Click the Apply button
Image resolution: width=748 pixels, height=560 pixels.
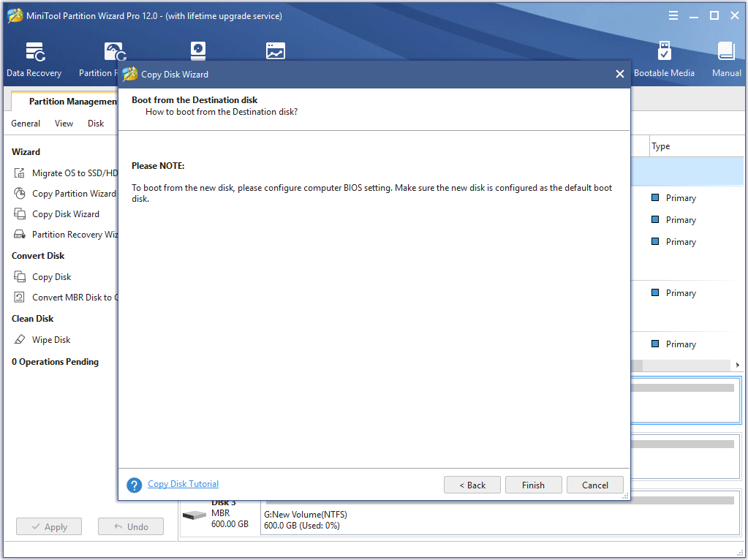click(49, 526)
